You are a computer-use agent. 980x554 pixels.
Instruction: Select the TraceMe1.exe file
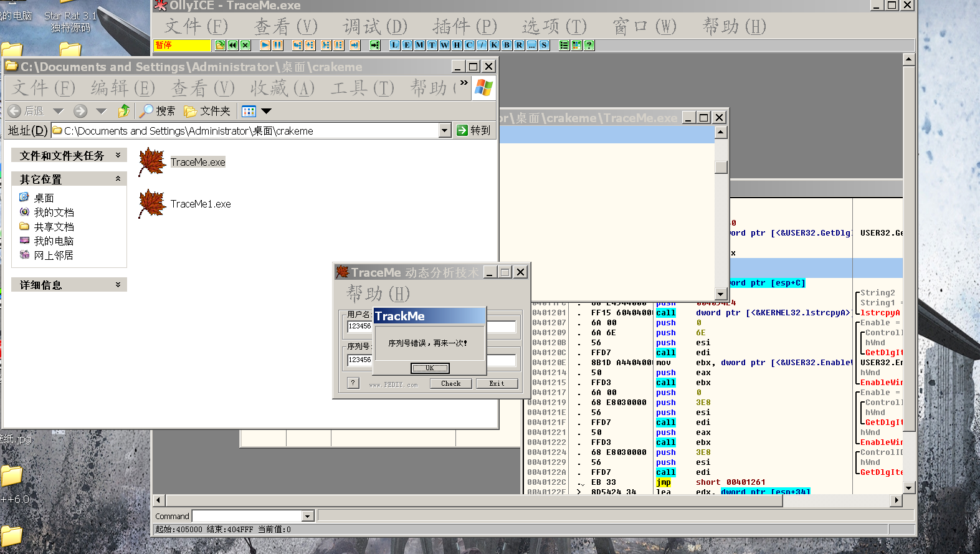pyautogui.click(x=184, y=204)
